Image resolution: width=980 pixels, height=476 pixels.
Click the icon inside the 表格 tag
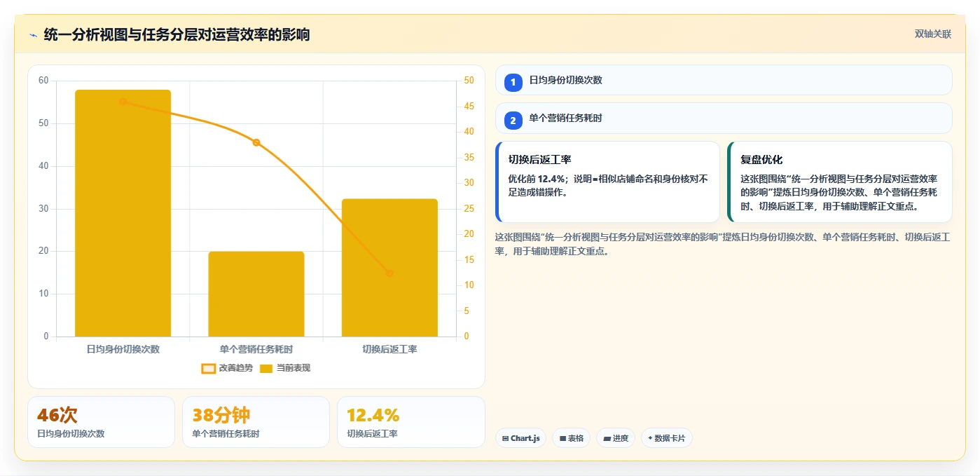pos(563,439)
